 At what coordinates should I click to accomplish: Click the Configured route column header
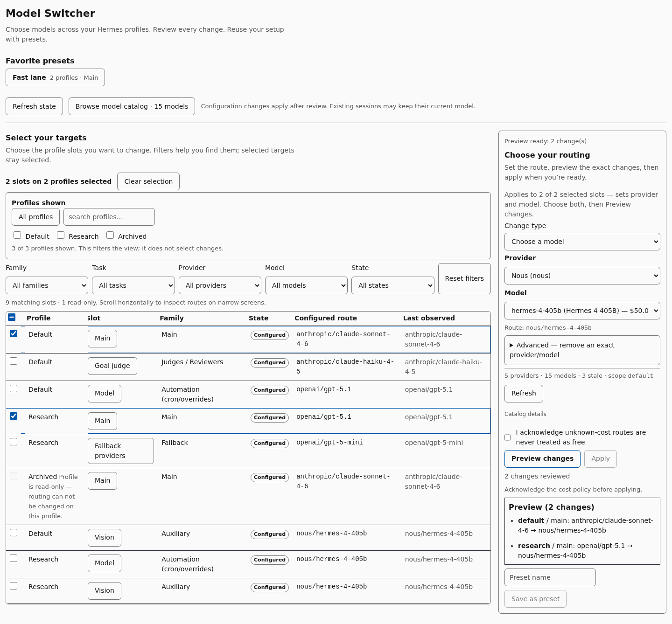(326, 318)
